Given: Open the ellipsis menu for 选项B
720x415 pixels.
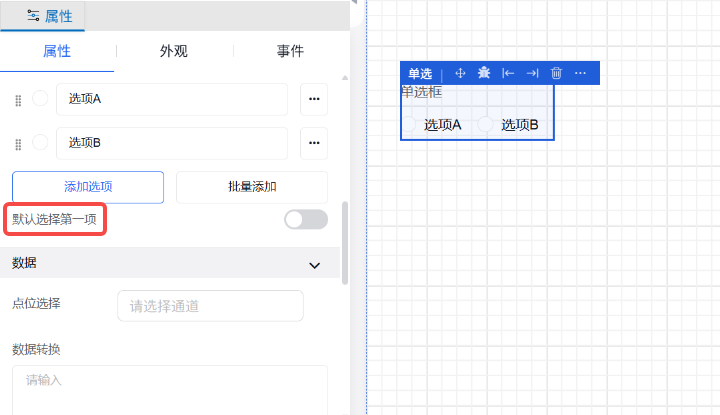Looking at the screenshot, I should pyautogui.click(x=314, y=143).
